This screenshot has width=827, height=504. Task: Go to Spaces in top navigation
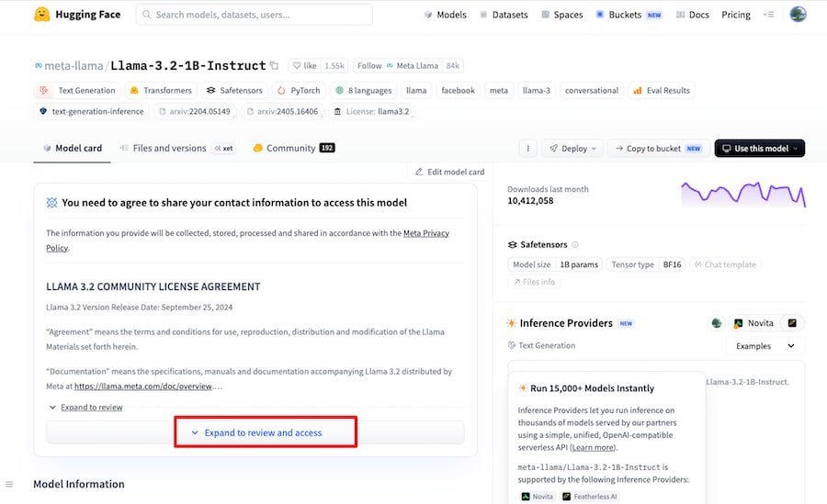pyautogui.click(x=562, y=15)
